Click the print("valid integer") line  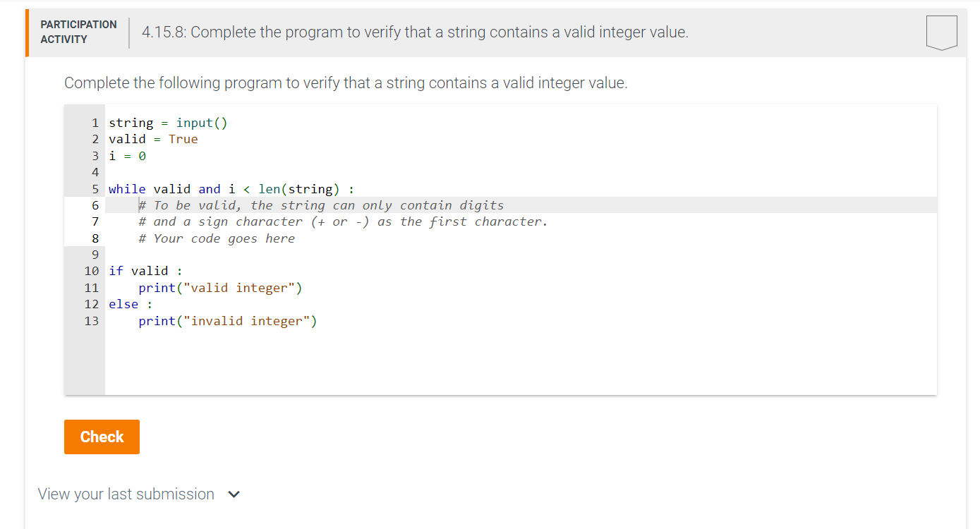tap(219, 288)
